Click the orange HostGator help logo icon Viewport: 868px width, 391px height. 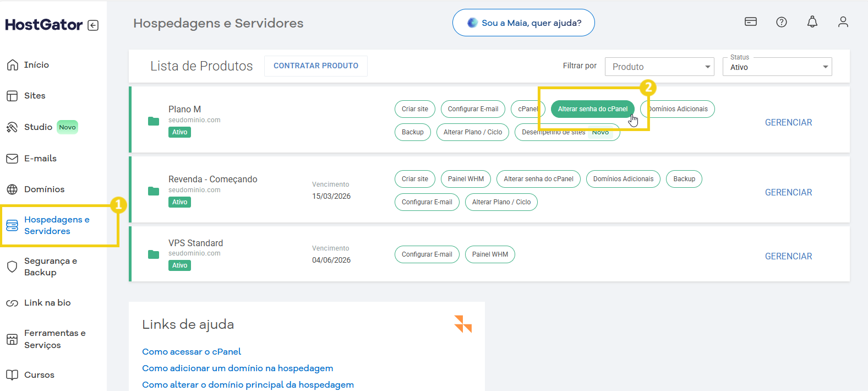[463, 324]
